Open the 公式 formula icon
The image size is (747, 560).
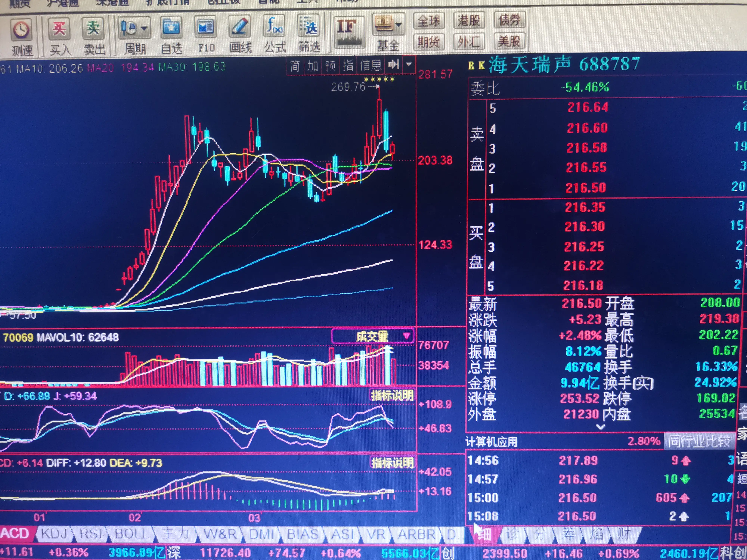274,26
